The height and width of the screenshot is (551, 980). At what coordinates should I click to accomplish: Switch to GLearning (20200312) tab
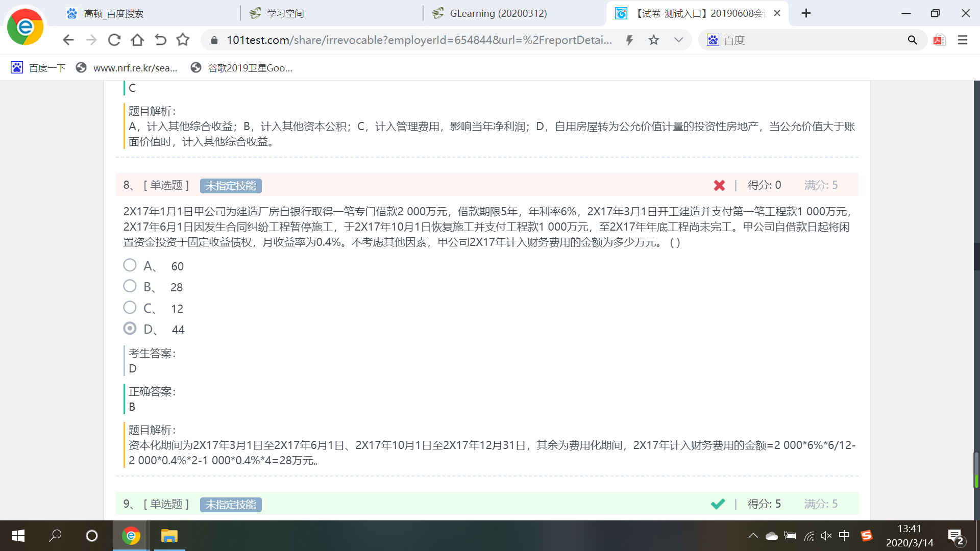498,13
